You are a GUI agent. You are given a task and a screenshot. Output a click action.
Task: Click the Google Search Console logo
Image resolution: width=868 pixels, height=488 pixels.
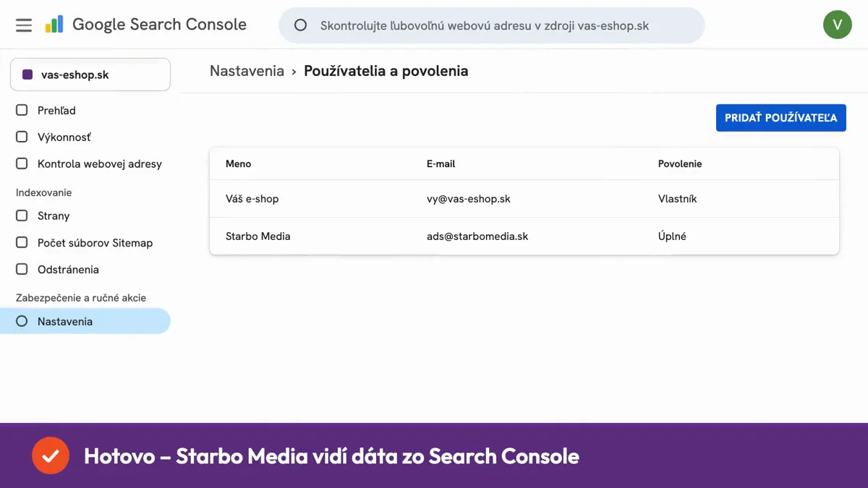coord(54,25)
